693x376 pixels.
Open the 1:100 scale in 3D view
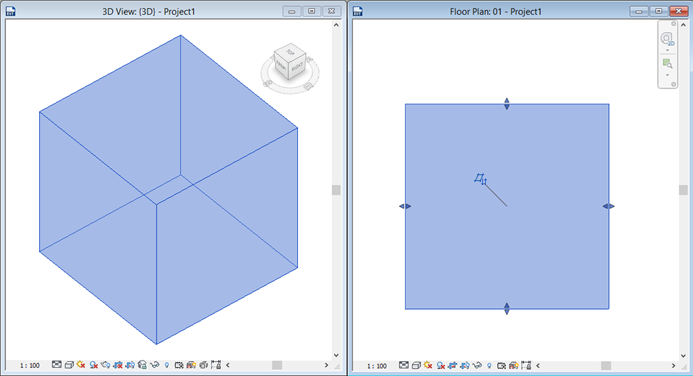pos(30,365)
